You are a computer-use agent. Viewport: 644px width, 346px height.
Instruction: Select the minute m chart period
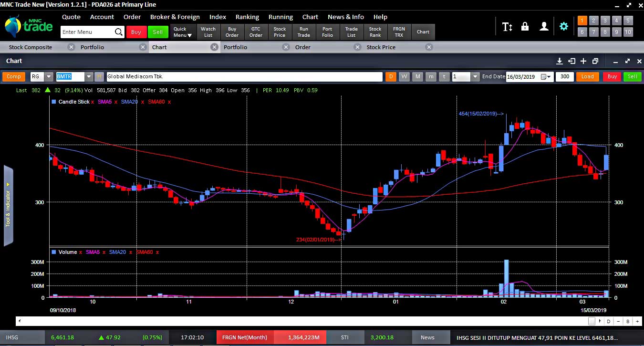tap(431, 77)
